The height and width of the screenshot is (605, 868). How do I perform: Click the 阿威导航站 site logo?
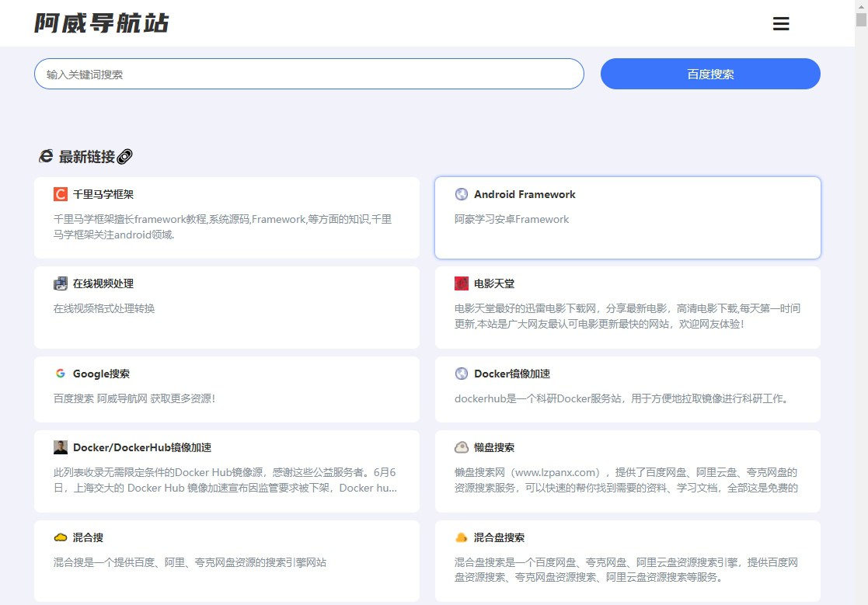[x=101, y=23]
